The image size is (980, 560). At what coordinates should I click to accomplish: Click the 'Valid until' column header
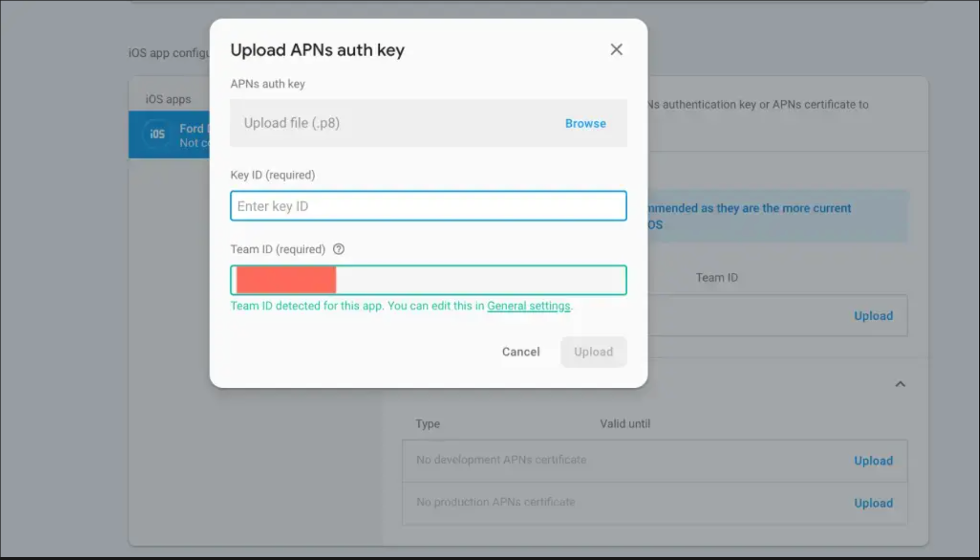[625, 424]
